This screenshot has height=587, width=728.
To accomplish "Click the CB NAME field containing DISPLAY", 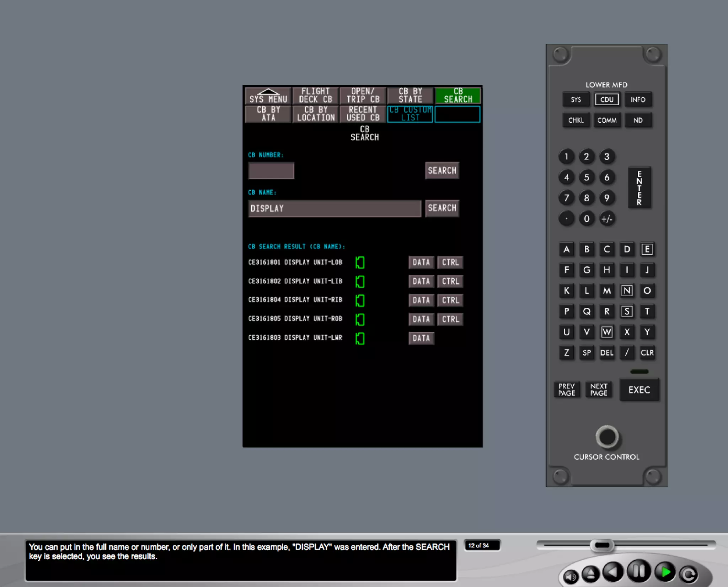I will (334, 208).
